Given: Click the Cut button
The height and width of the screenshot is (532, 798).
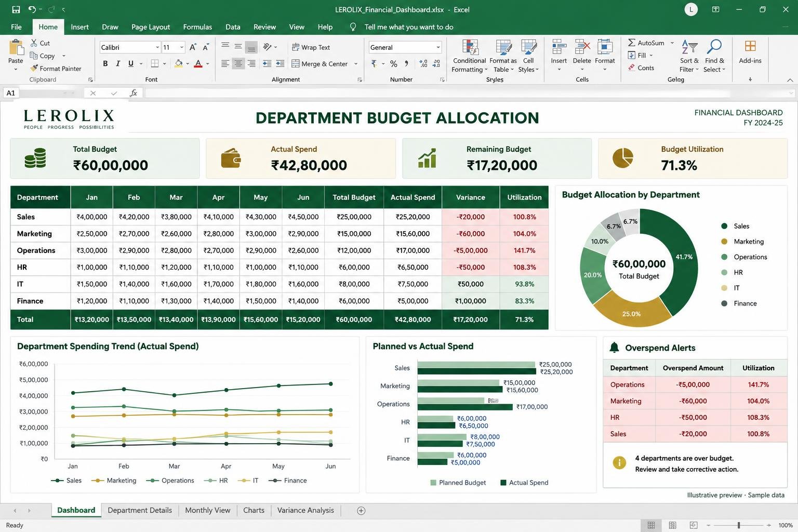Looking at the screenshot, I should pos(40,43).
